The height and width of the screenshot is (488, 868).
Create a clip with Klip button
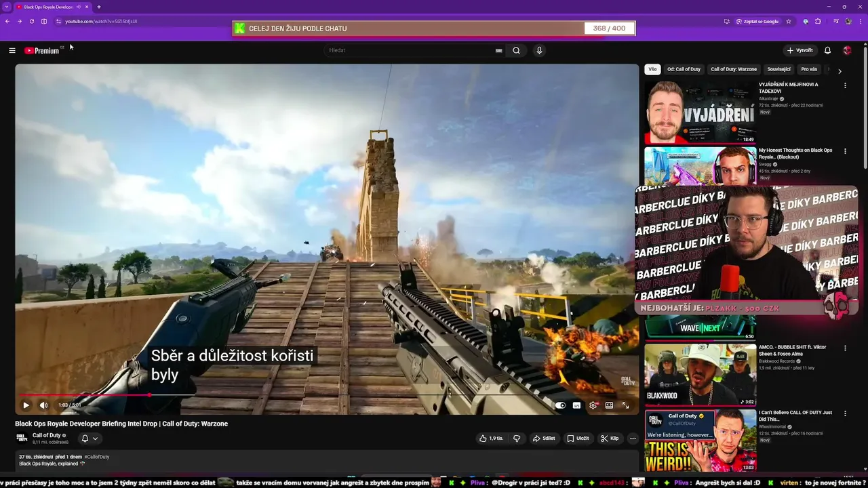pos(610,439)
